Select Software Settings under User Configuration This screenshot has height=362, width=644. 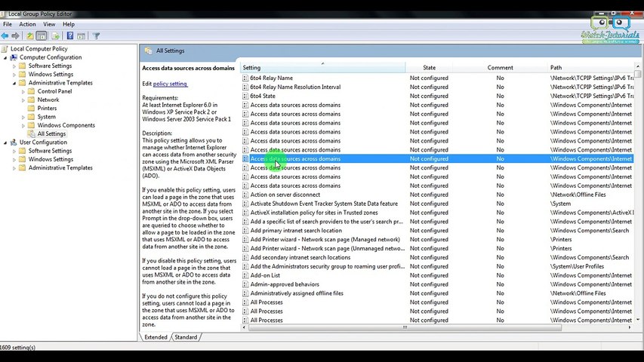[50, 151]
